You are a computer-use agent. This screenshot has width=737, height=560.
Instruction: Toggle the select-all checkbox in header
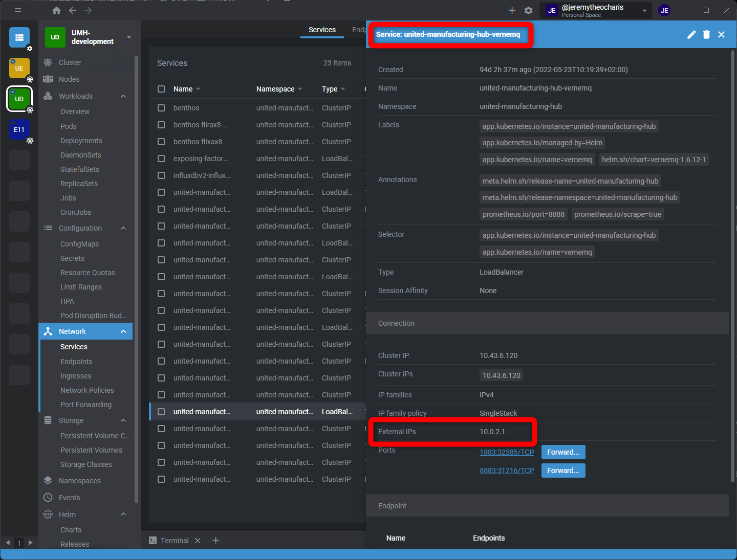tap(161, 89)
